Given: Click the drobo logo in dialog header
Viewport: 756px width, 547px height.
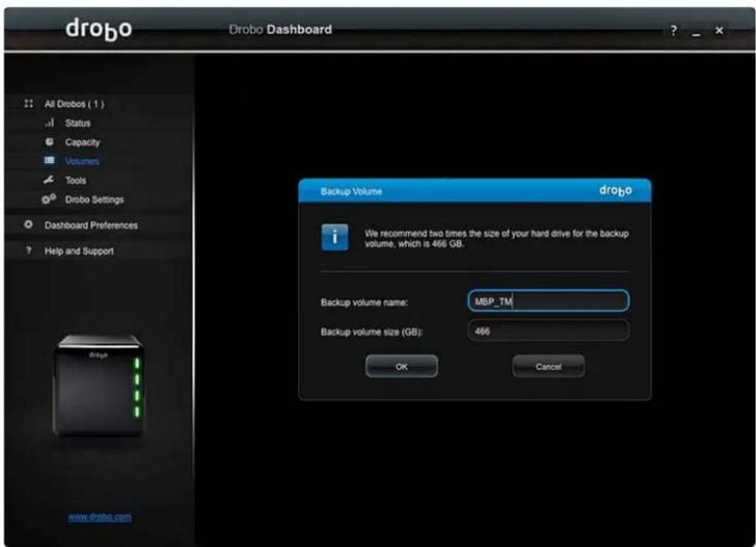Looking at the screenshot, I should tap(615, 191).
